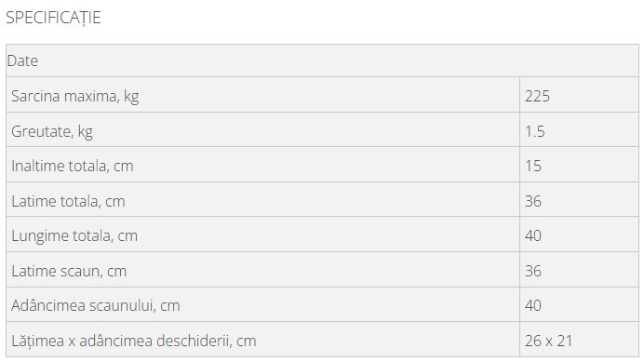Select the Date header row
Viewport: 644px width, 362px height.
click(x=322, y=60)
